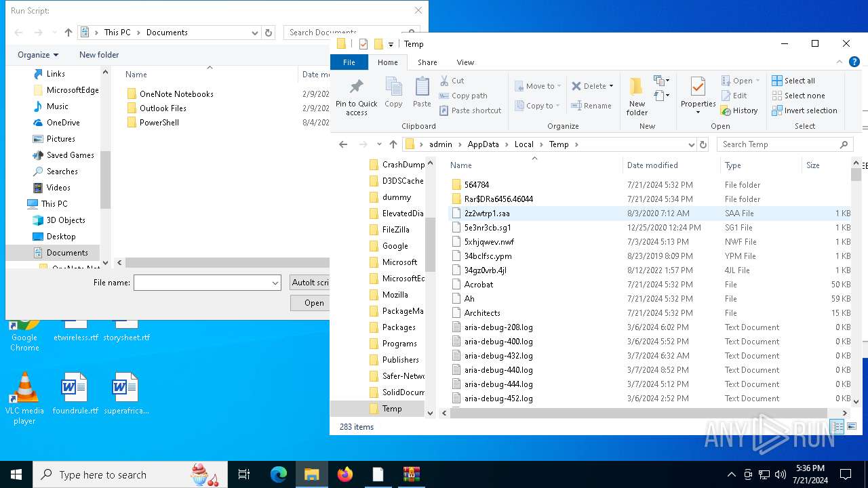Refresh the Temp folder address bar
The image size is (868, 488).
[703, 144]
